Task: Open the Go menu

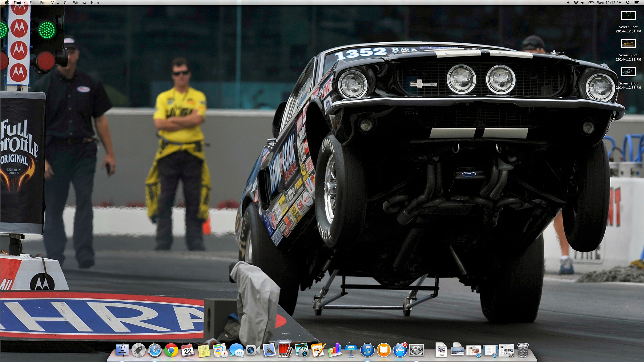Action: (x=66, y=3)
